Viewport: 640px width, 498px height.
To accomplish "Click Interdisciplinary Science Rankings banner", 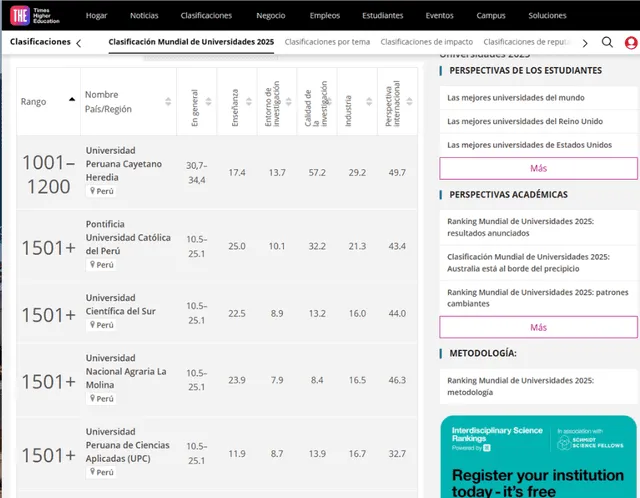I will click(x=538, y=457).
